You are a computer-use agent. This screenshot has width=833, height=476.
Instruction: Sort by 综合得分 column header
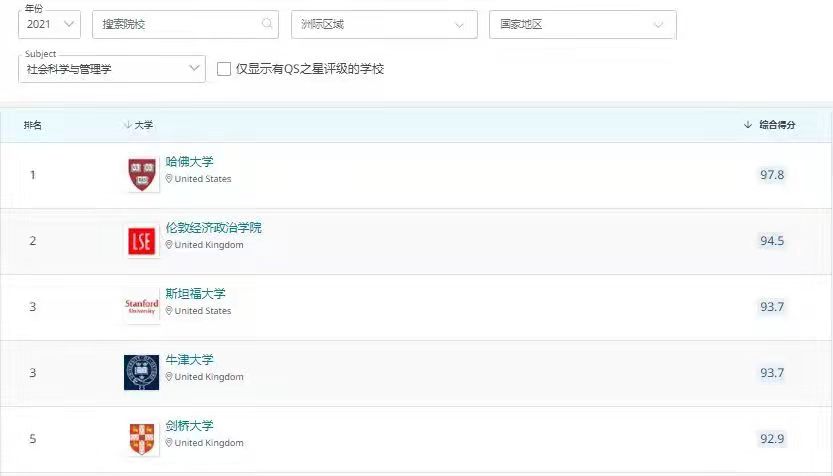pyautogui.click(x=777, y=125)
